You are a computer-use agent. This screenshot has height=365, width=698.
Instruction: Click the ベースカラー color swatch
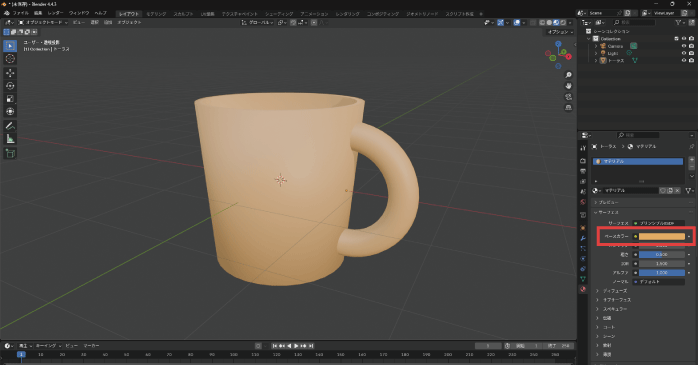tap(661, 236)
